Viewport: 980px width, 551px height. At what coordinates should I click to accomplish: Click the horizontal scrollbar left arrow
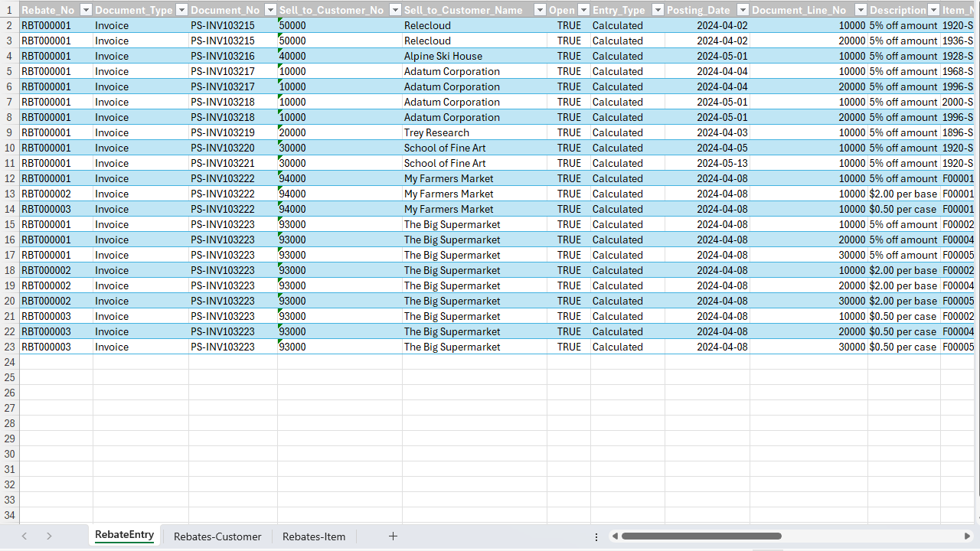click(x=614, y=536)
